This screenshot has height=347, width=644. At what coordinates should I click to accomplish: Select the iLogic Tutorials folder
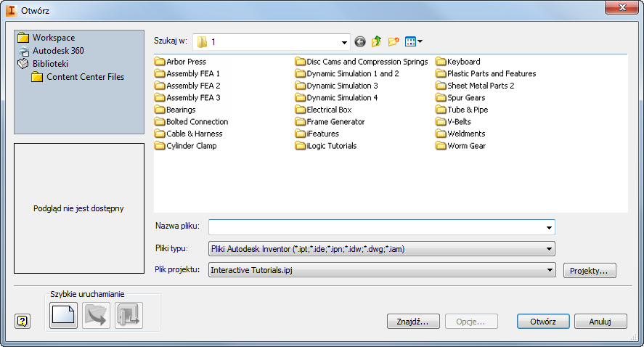click(326, 146)
